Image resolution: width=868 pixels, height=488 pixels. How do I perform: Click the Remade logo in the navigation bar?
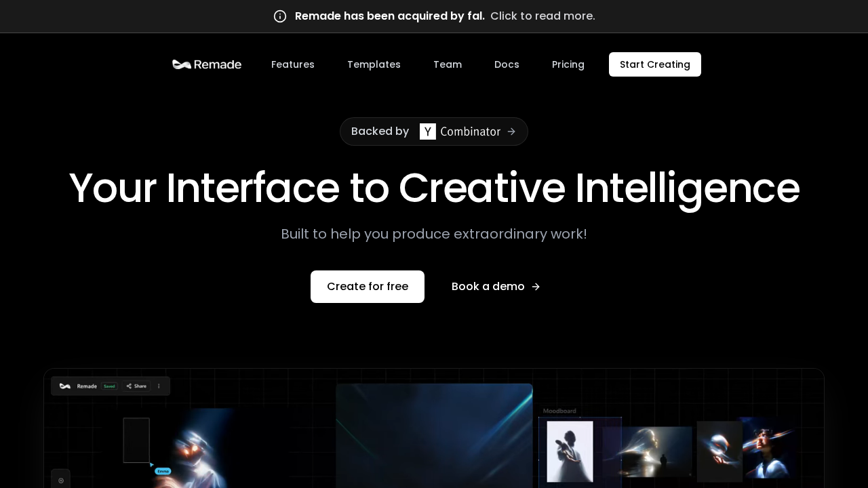click(x=206, y=64)
